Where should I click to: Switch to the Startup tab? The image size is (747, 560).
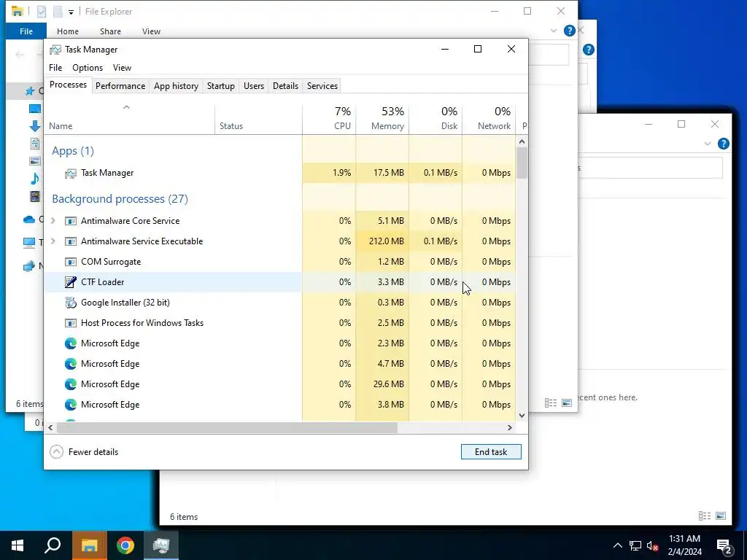tap(220, 86)
